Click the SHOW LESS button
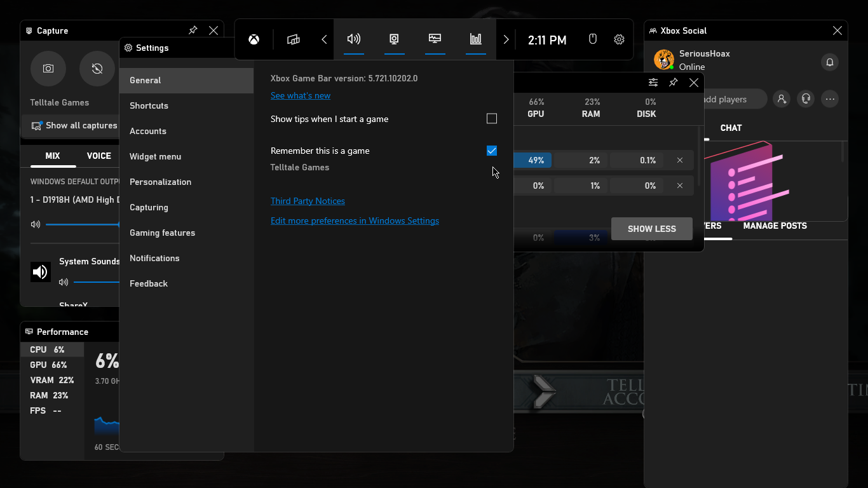This screenshot has width=868, height=488. (x=651, y=229)
